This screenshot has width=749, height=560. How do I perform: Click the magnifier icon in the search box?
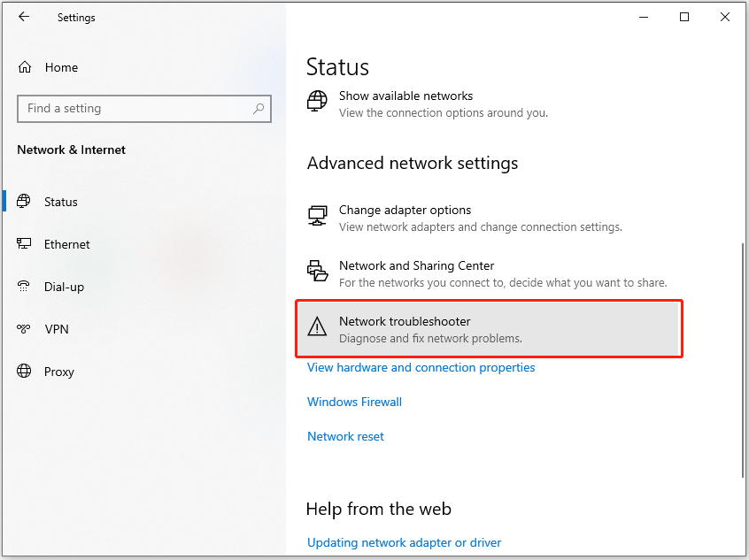(259, 108)
